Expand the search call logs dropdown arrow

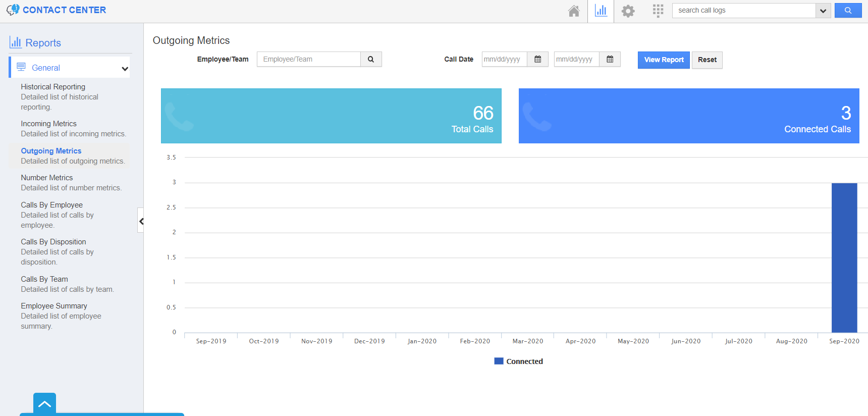tap(823, 11)
